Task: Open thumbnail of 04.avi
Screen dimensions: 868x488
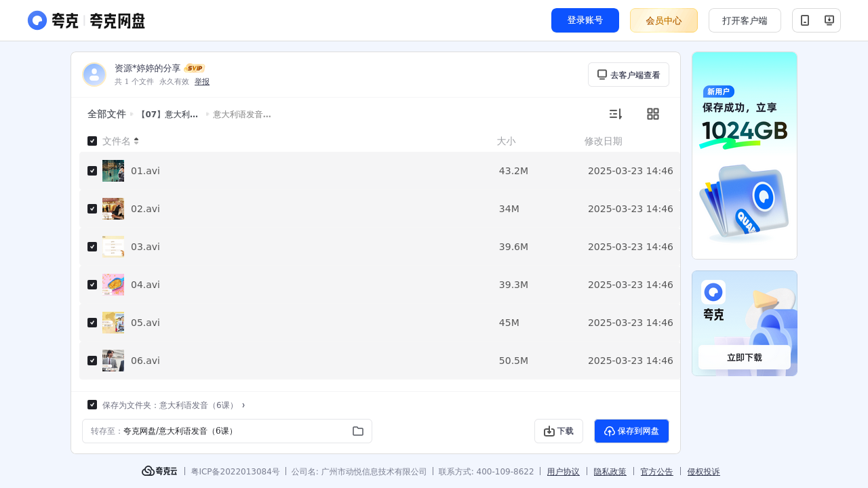Action: 113,285
